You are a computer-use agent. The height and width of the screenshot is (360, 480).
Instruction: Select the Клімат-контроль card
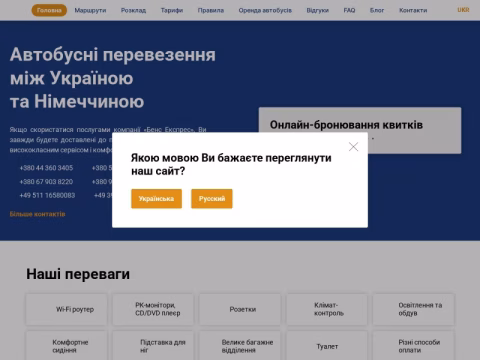327,309
